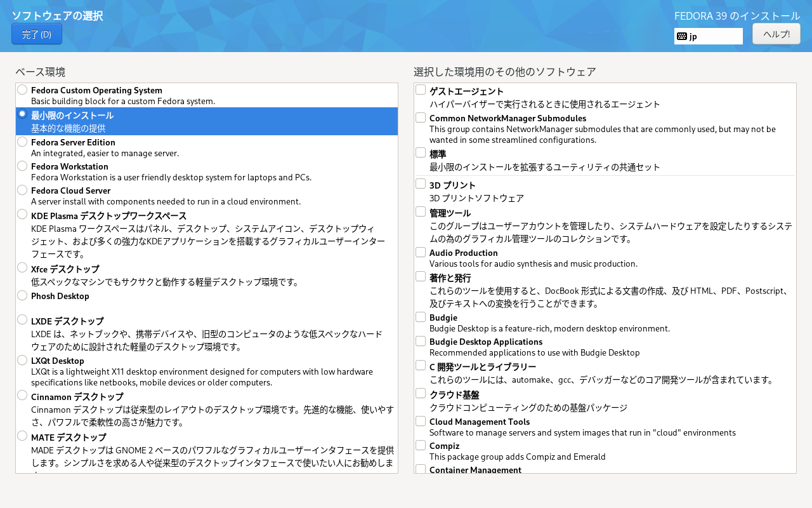Check the 管理ツール option

(421, 211)
